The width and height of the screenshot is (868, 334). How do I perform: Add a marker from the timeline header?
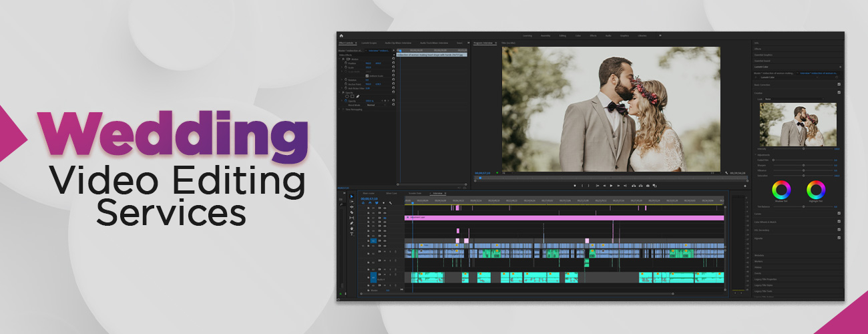(383, 203)
